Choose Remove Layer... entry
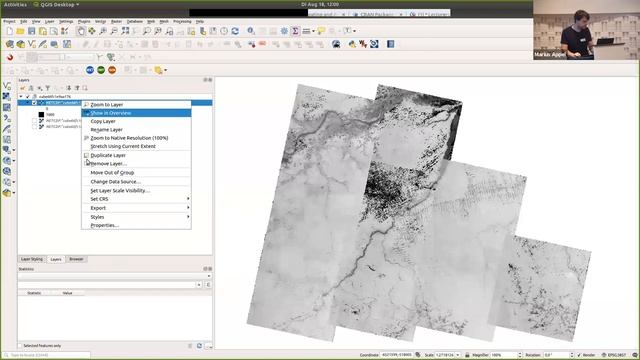 coord(136,164)
